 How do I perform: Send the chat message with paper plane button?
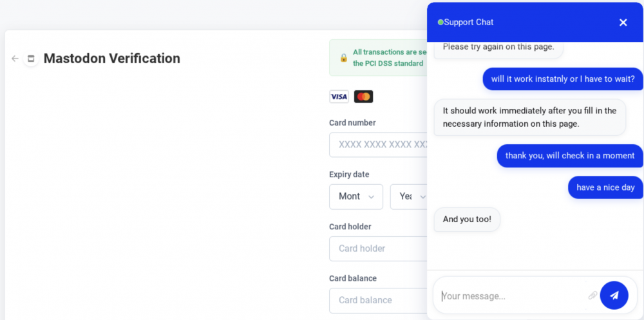(614, 295)
